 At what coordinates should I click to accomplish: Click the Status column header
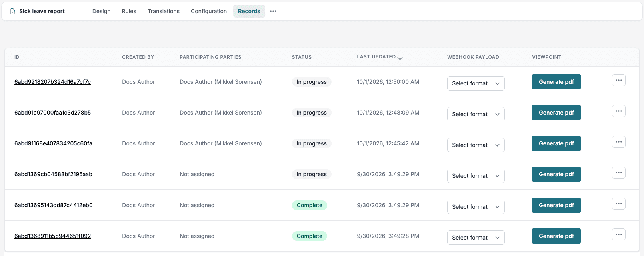(x=302, y=57)
